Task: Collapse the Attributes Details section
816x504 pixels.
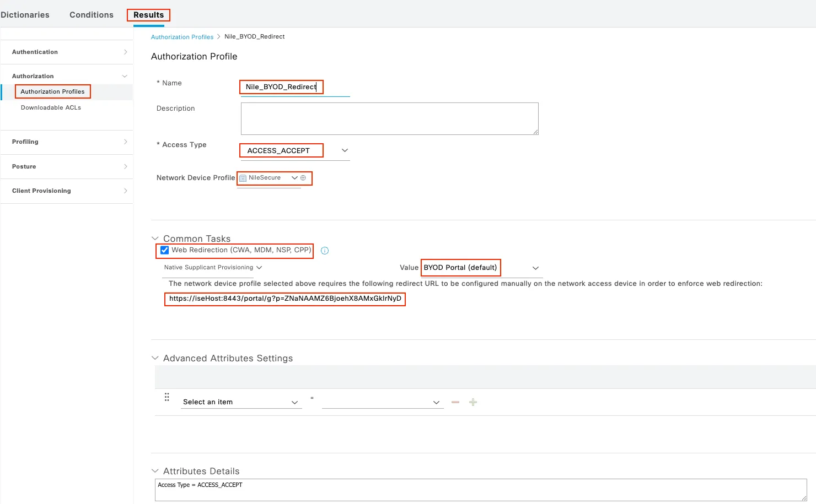Action: [x=155, y=471]
